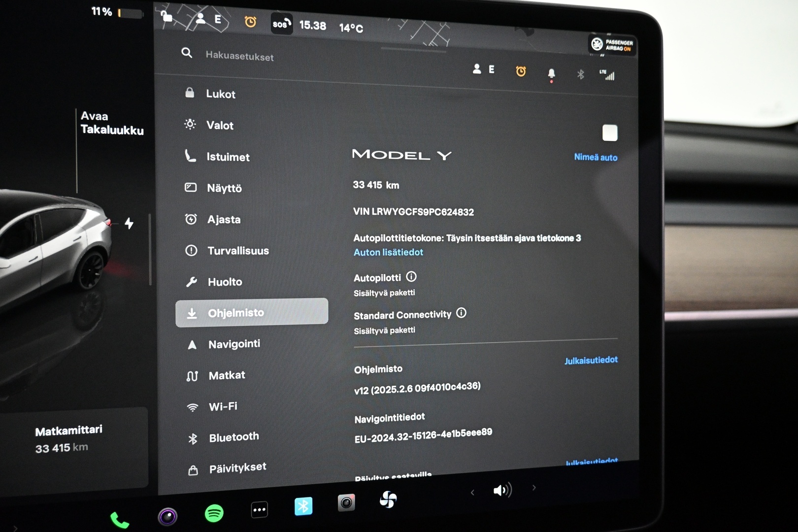Click the Hakuasetukset search field
The width and height of the screenshot is (798, 532).
239,56
